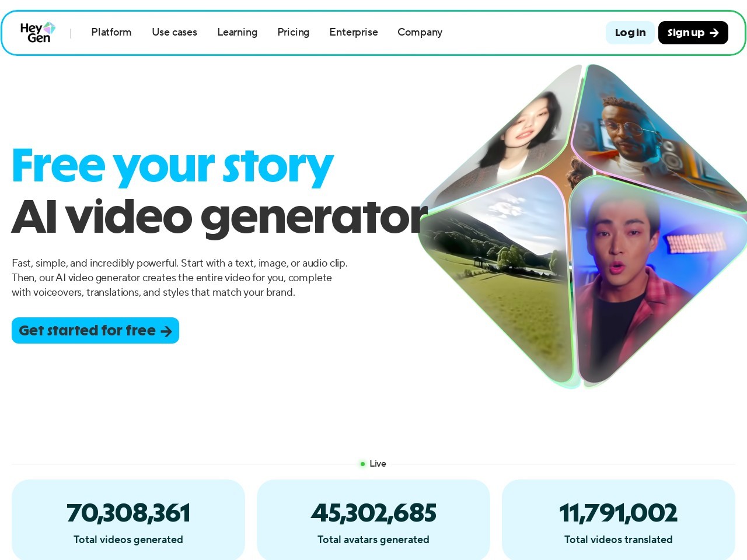Click the Total videos translated card

(619, 520)
